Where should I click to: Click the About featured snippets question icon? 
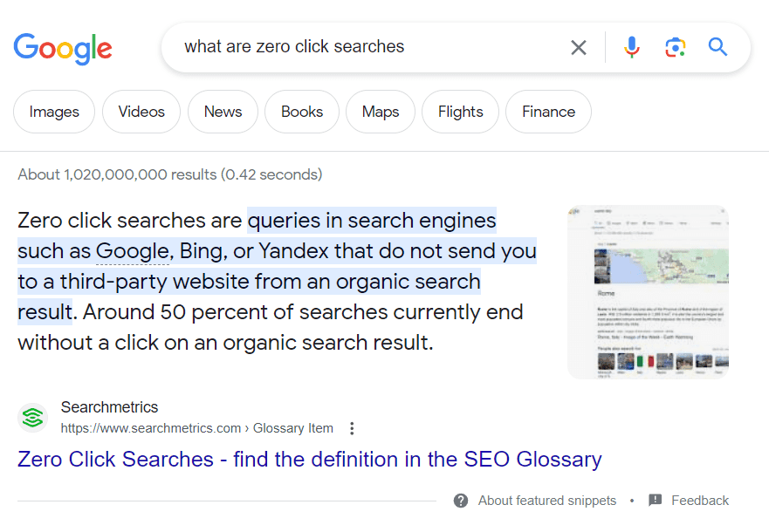pos(461,501)
